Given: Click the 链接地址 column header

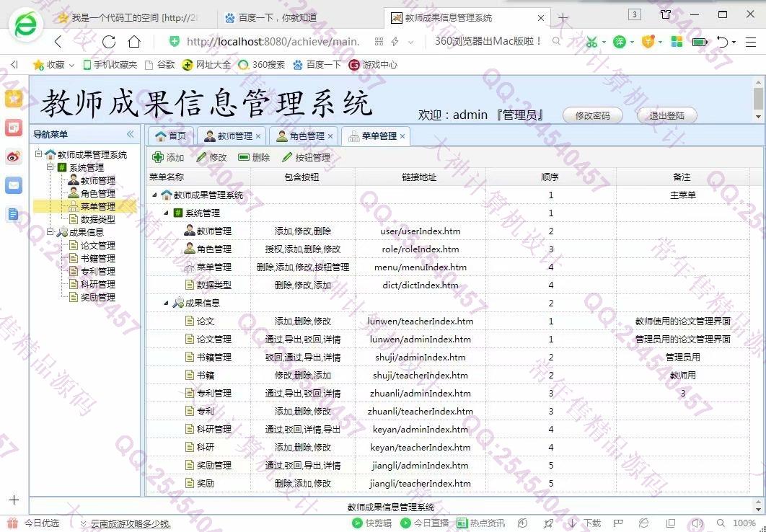Looking at the screenshot, I should point(420,177).
